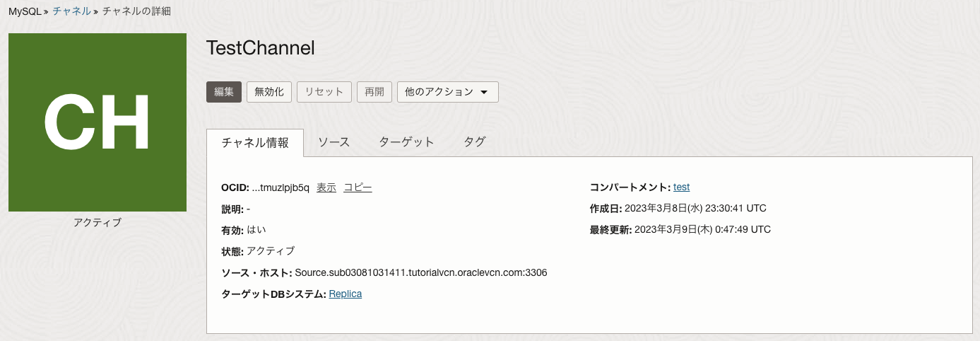
Task: Click the 最終更新 timestamp value
Action: tap(702, 230)
